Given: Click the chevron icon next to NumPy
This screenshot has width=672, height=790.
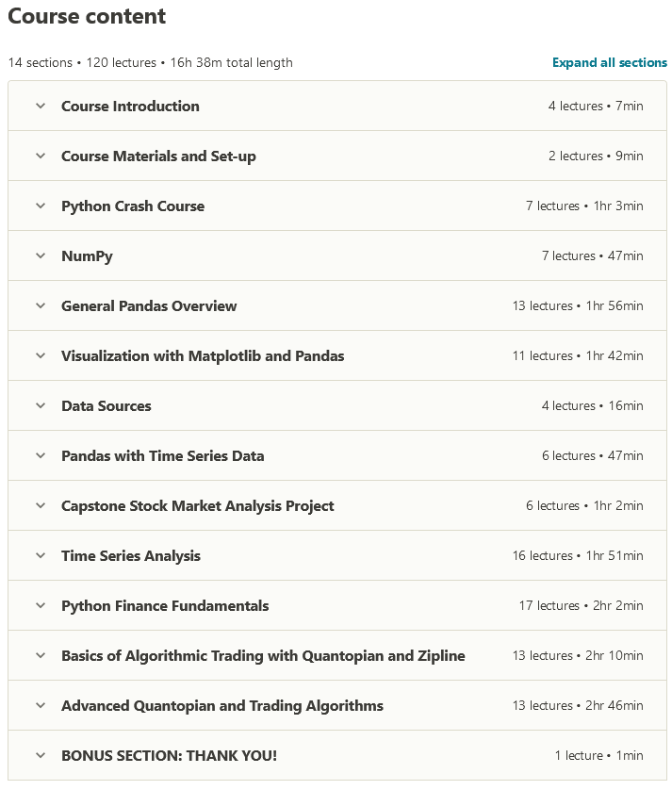Looking at the screenshot, I should (41, 256).
